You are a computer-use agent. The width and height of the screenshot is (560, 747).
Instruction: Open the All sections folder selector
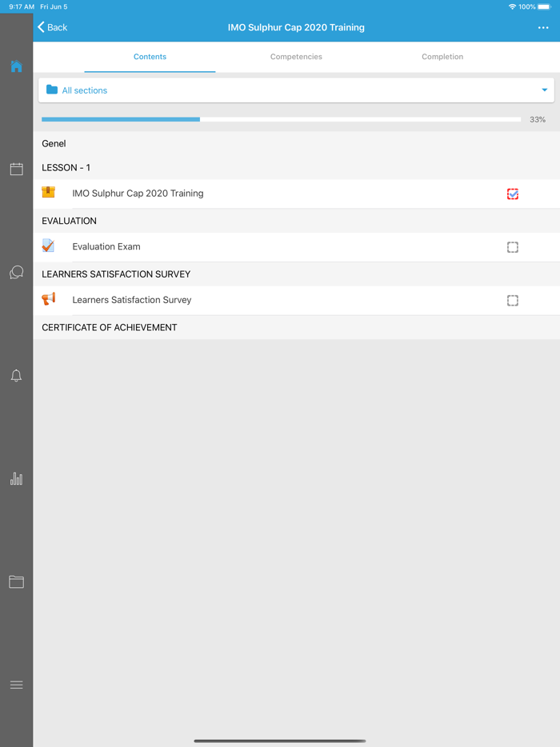point(296,90)
